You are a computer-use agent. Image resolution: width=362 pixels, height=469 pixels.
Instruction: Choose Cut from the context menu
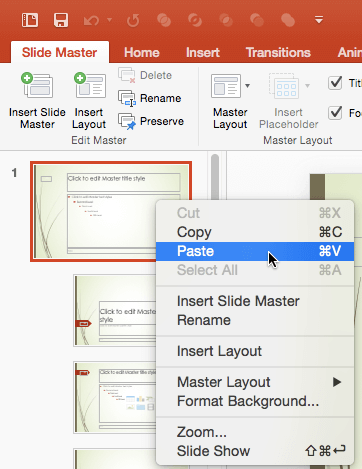click(255, 213)
